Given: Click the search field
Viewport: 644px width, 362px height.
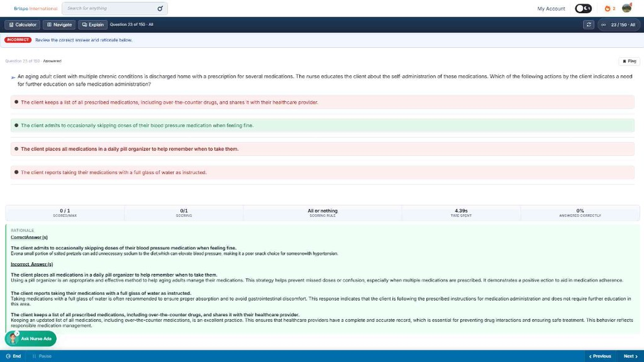Looking at the screenshot, I should point(115,8).
